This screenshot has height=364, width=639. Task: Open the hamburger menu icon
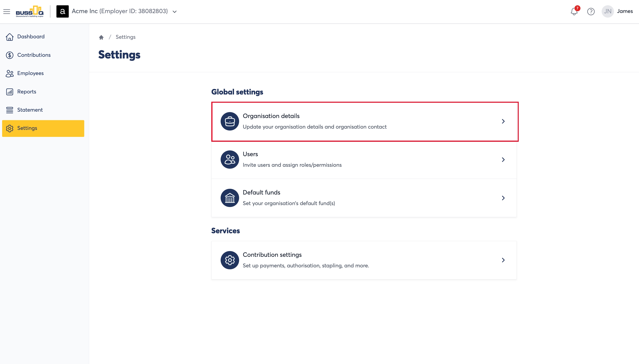pyautogui.click(x=7, y=11)
